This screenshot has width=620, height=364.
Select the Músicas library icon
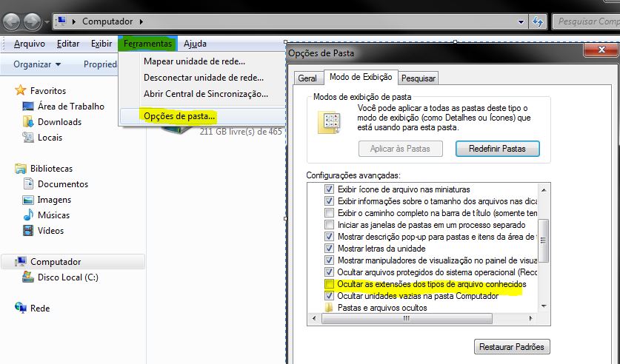coord(28,215)
